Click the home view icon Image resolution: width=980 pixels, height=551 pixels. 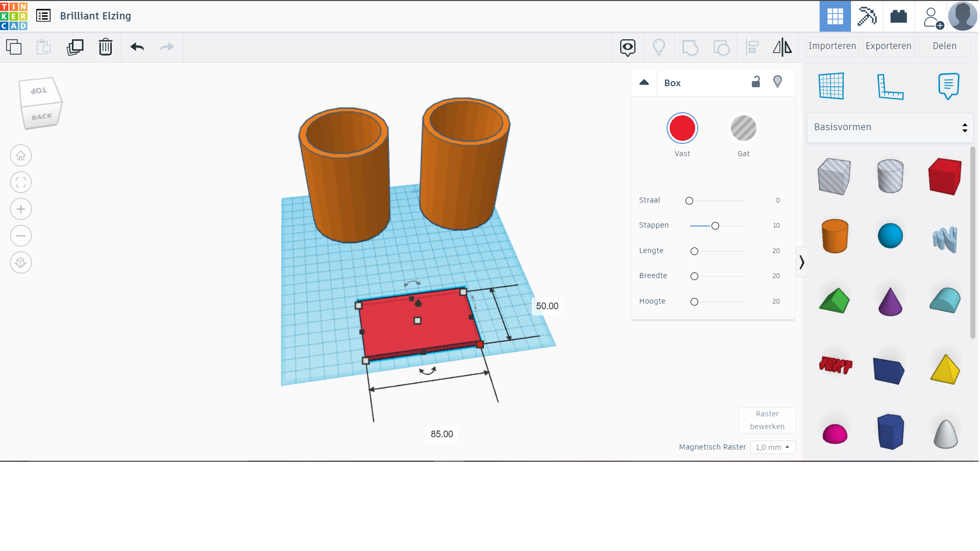tap(21, 156)
